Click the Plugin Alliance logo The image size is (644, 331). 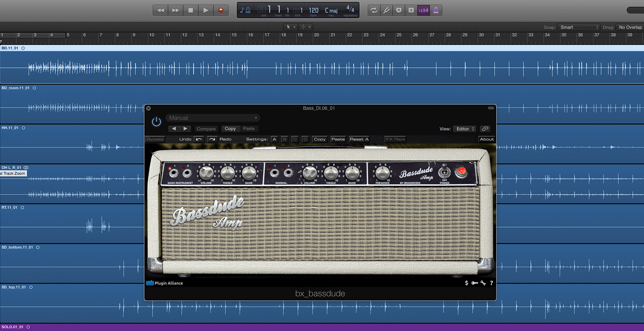tap(164, 283)
